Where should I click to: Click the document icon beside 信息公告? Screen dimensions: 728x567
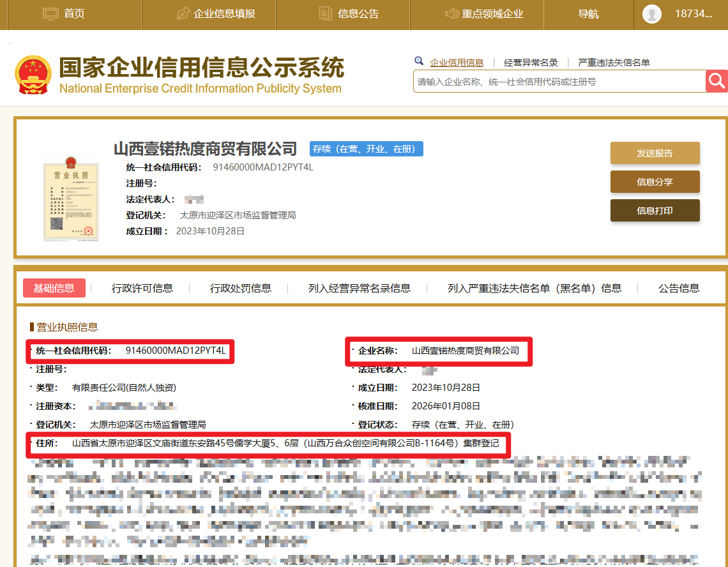[326, 13]
